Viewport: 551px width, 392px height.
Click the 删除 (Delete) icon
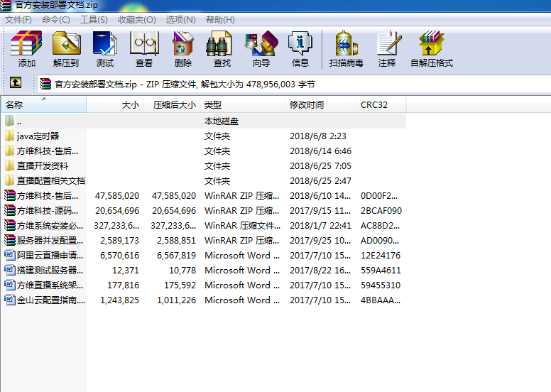coord(182,49)
